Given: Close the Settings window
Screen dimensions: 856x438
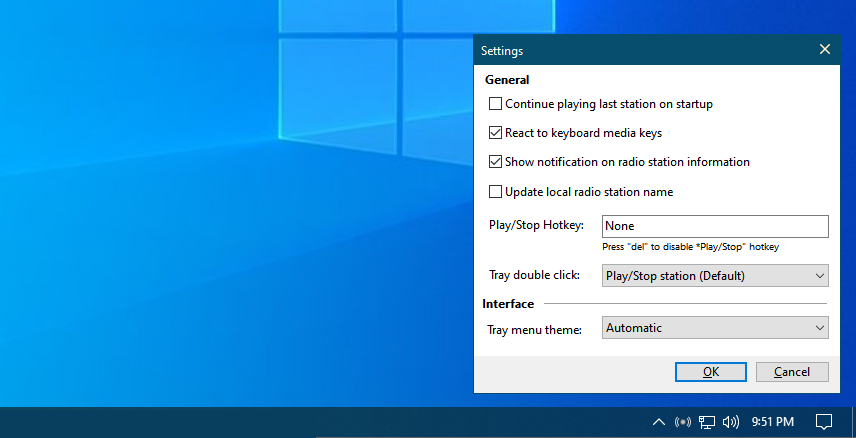Looking at the screenshot, I should [x=825, y=50].
